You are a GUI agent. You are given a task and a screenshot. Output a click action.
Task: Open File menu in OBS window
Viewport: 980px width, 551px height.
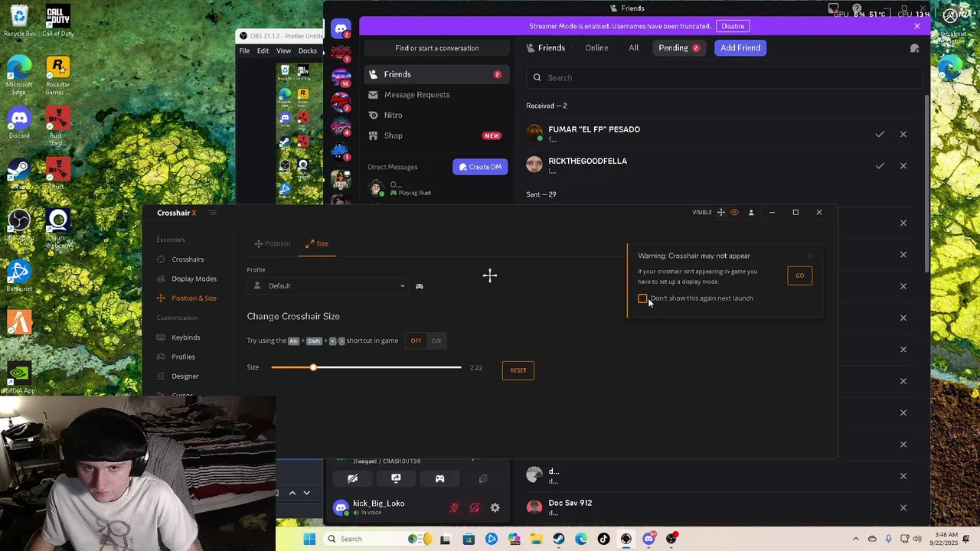244,51
